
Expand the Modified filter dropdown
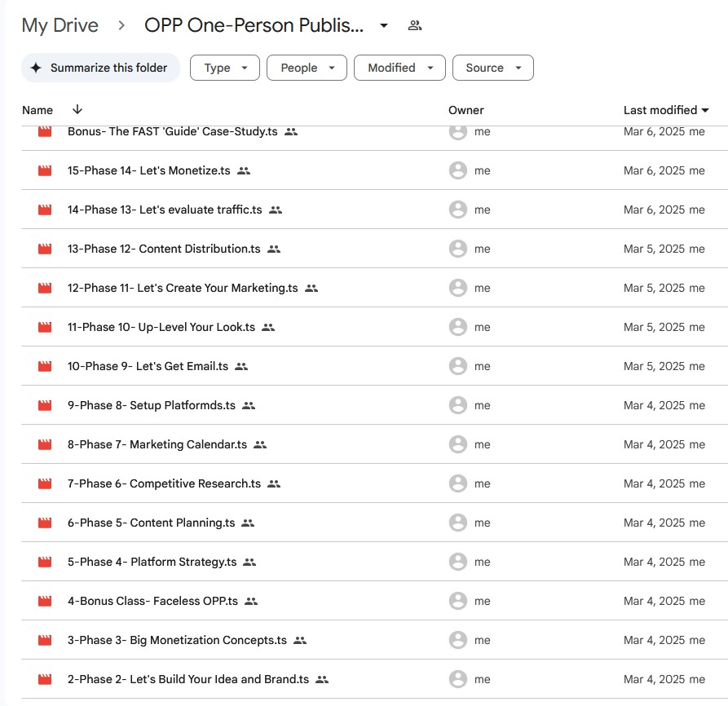click(x=399, y=68)
